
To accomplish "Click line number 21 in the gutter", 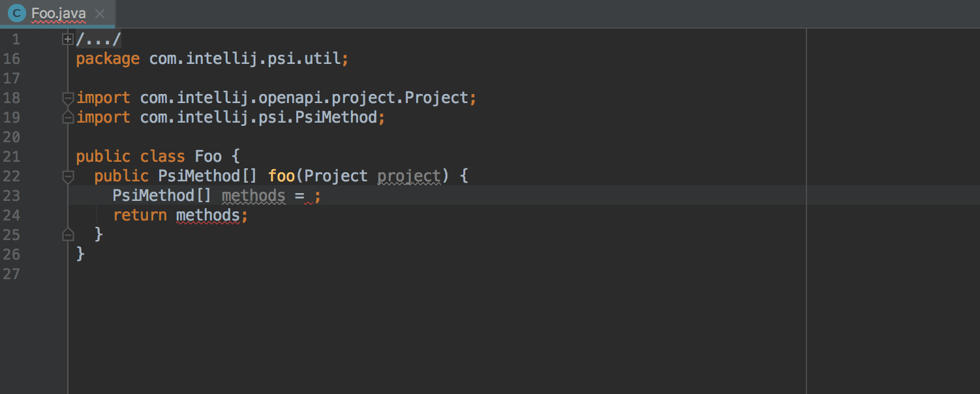I will coord(12,157).
